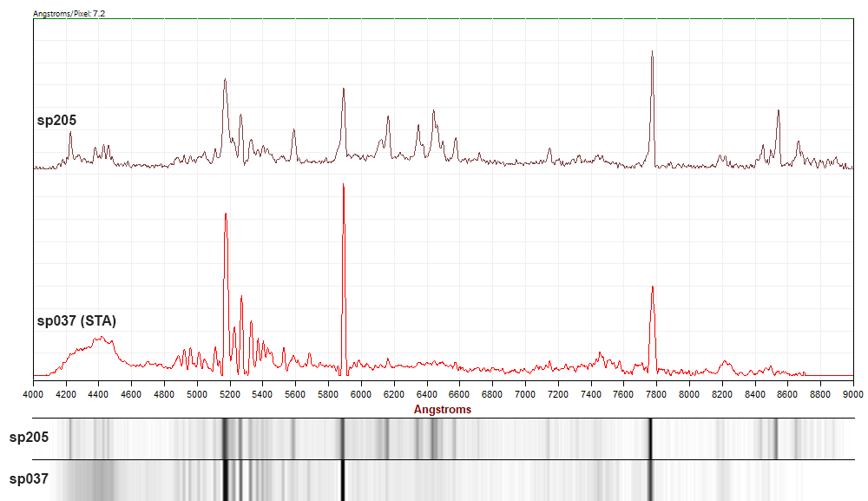Click the 4000 tick label on axis

33,394
